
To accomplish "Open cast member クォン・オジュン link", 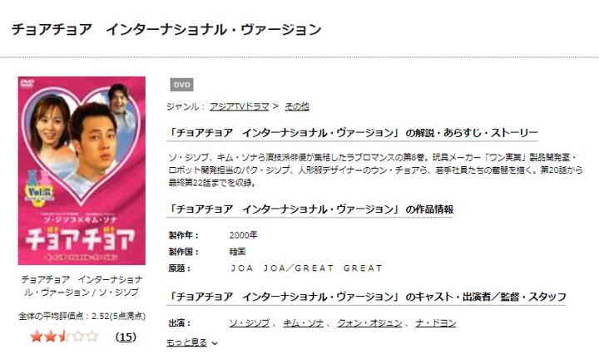I will tap(369, 323).
